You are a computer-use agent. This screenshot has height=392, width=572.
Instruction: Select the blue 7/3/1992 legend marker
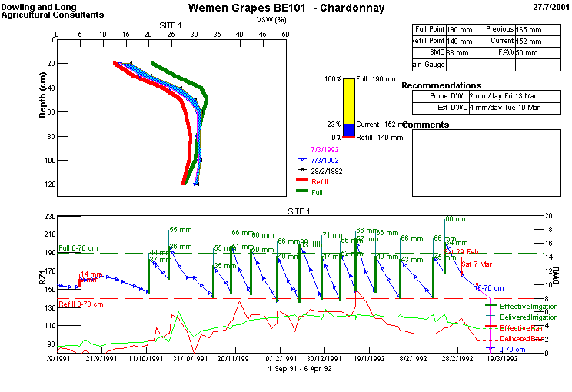pyautogui.click(x=302, y=160)
